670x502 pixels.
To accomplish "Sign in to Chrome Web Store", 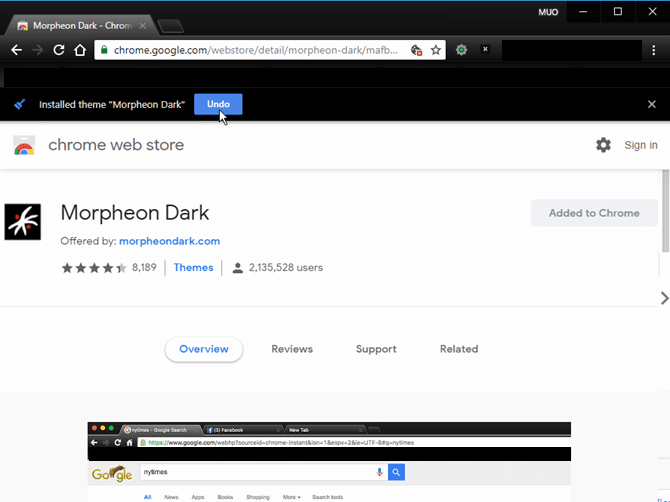I will [641, 145].
